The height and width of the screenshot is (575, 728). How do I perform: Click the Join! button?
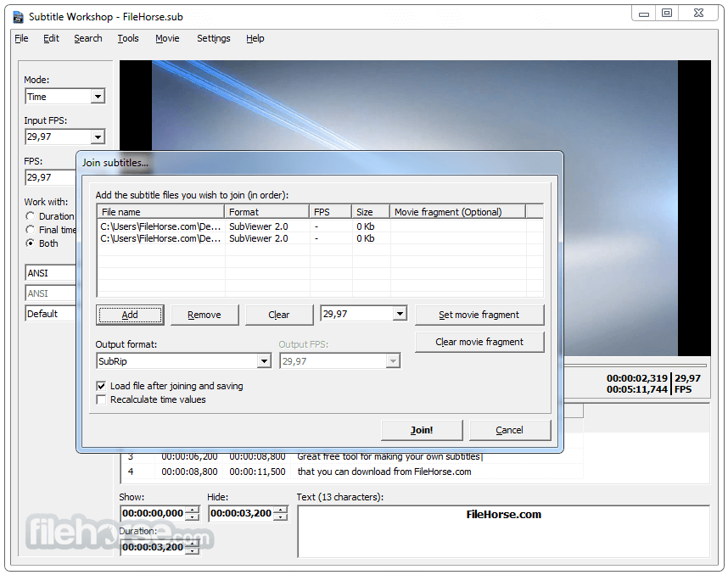[422, 430]
